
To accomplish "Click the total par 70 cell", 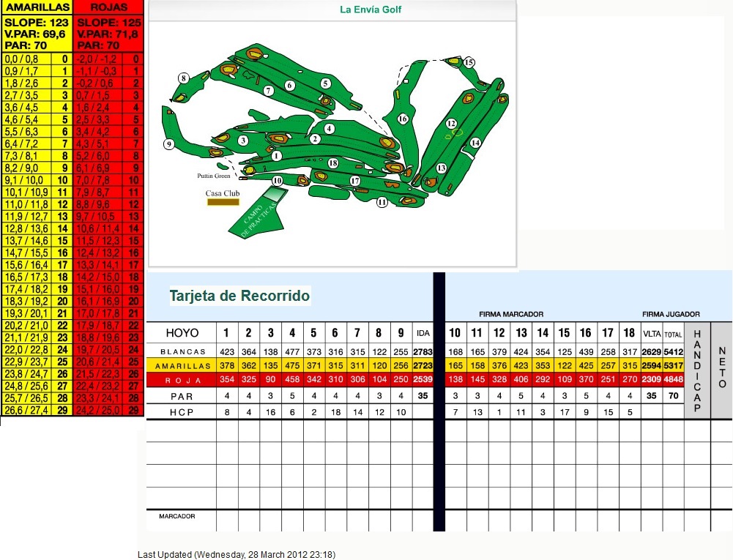I will [x=673, y=396].
